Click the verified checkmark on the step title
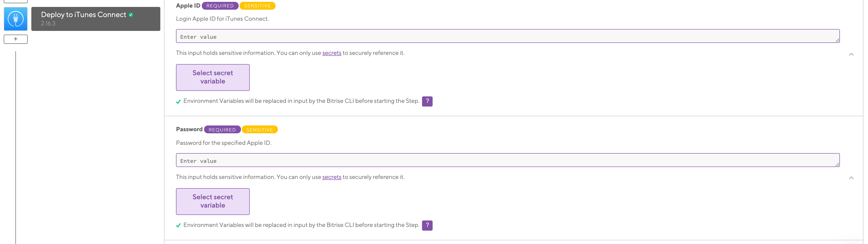Image resolution: width=868 pixels, height=244 pixels. click(x=131, y=15)
